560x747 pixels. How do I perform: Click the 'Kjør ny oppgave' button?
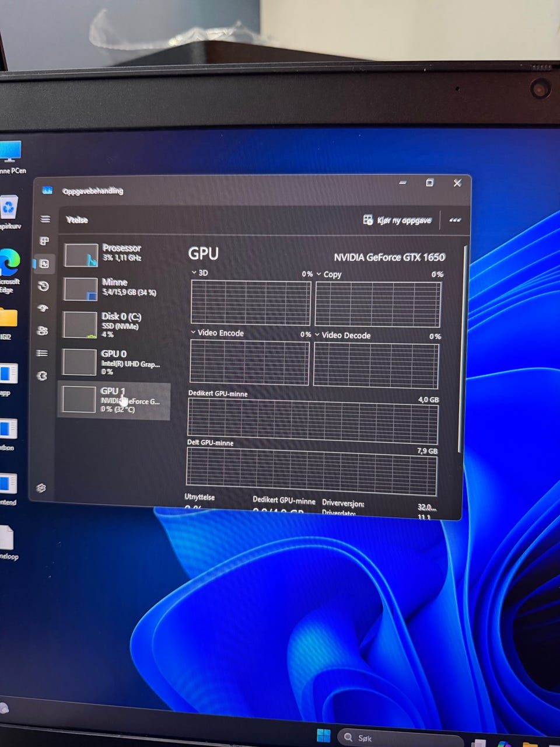397,220
